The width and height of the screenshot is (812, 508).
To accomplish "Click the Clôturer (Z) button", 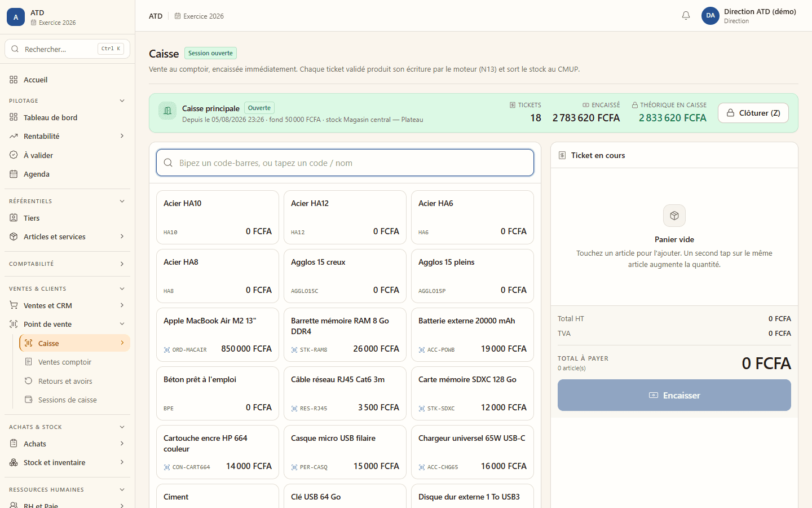I will [753, 113].
